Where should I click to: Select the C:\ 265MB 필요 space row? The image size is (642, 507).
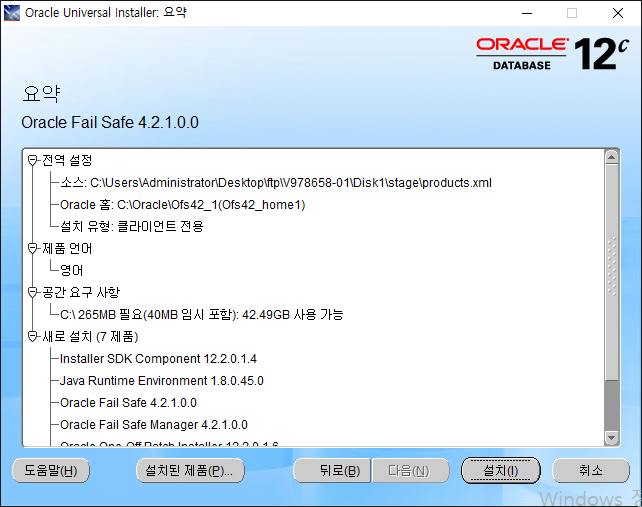click(201, 315)
